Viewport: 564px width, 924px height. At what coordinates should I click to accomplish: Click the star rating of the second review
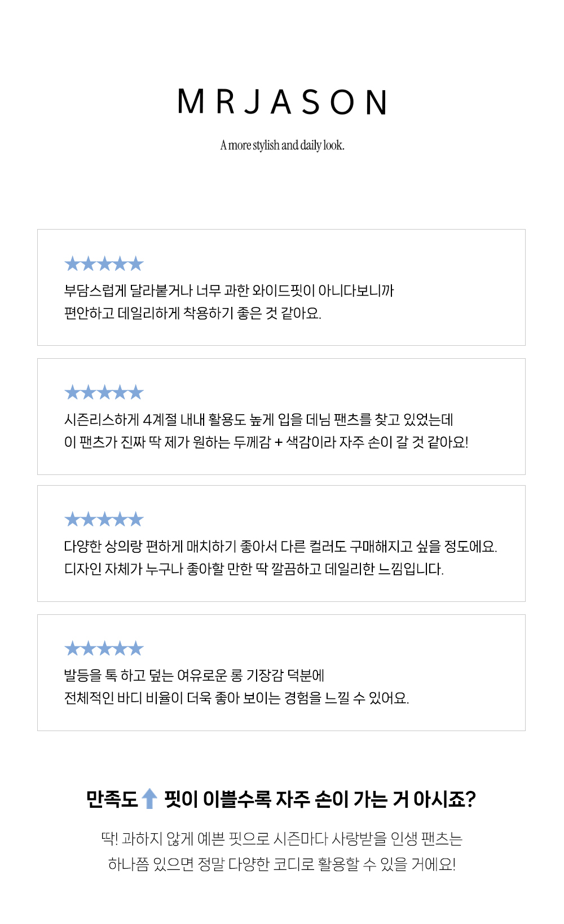104,392
